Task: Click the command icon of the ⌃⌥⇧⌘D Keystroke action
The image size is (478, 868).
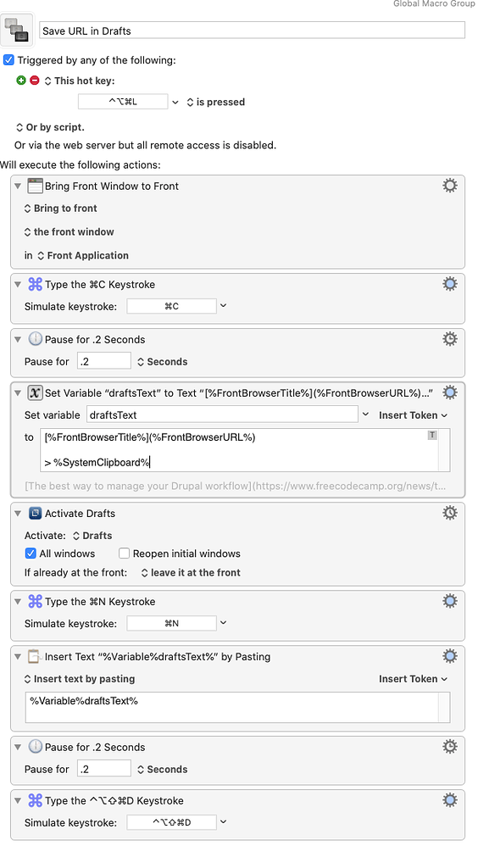Action: (35, 800)
